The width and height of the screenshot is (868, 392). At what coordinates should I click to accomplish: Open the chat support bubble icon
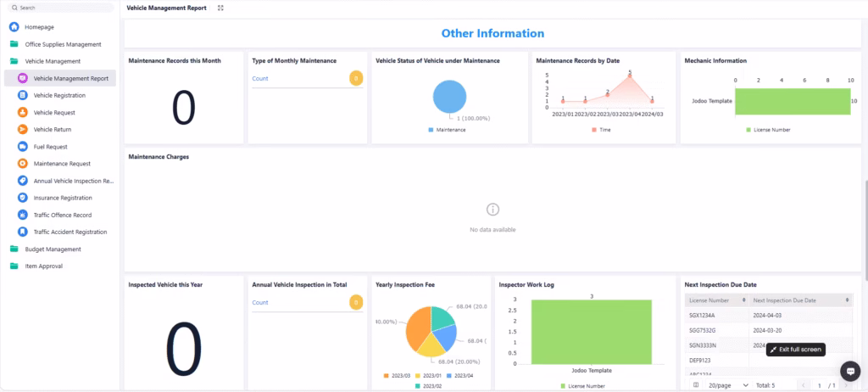tap(850, 371)
